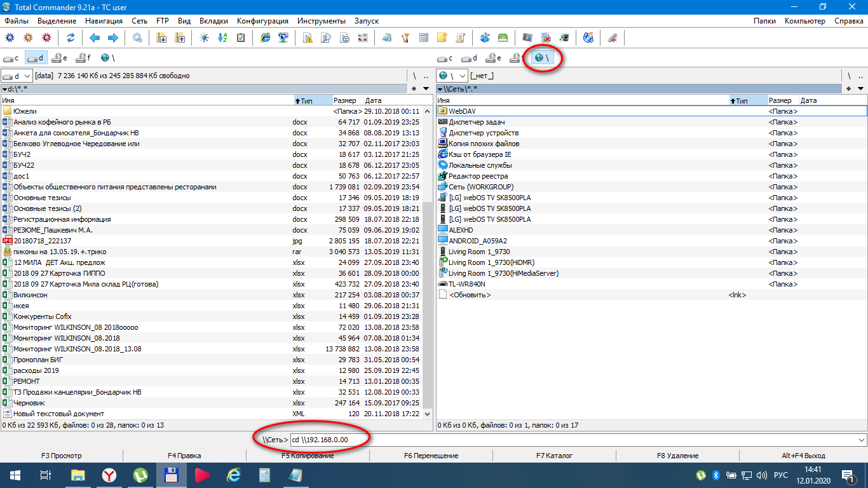Click the green scanner-like toolbar icon
Screen dimensions: 868x488
[x=503, y=37]
